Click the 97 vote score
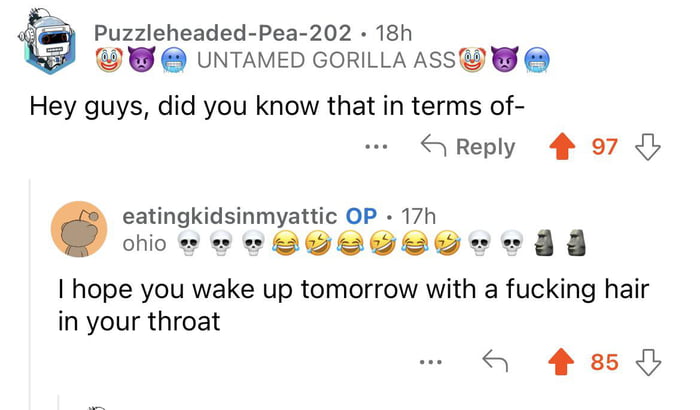 (x=605, y=147)
